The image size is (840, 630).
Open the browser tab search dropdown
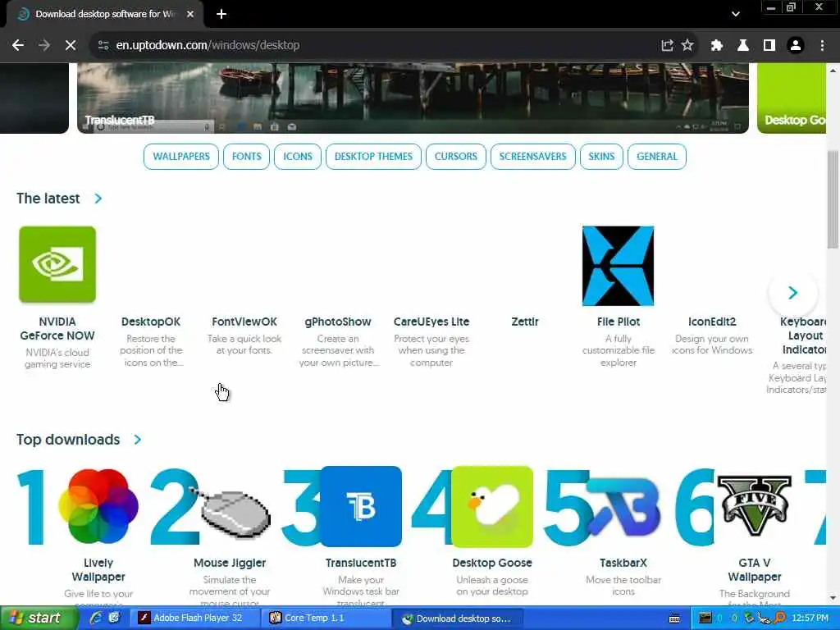coord(736,14)
